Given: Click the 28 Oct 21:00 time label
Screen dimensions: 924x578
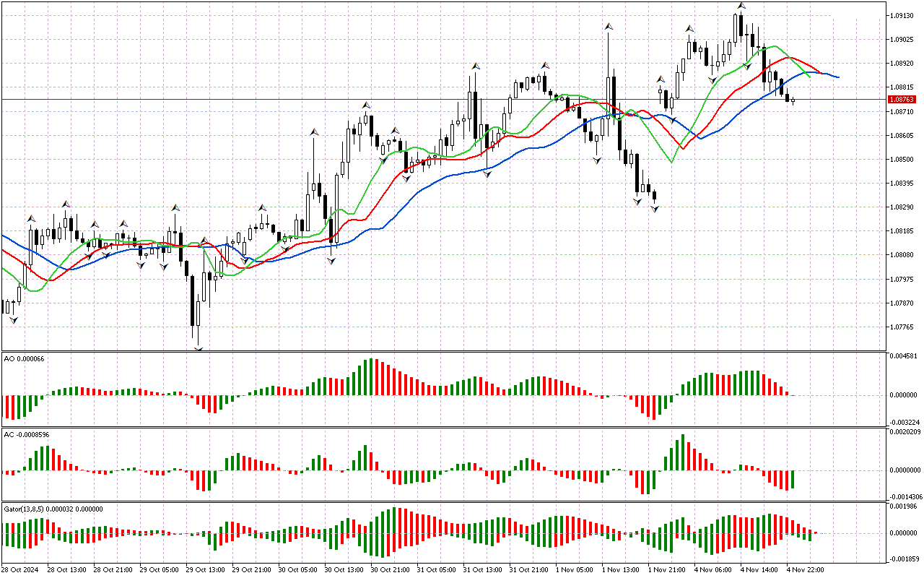Looking at the screenshot, I should pyautogui.click(x=113, y=569).
